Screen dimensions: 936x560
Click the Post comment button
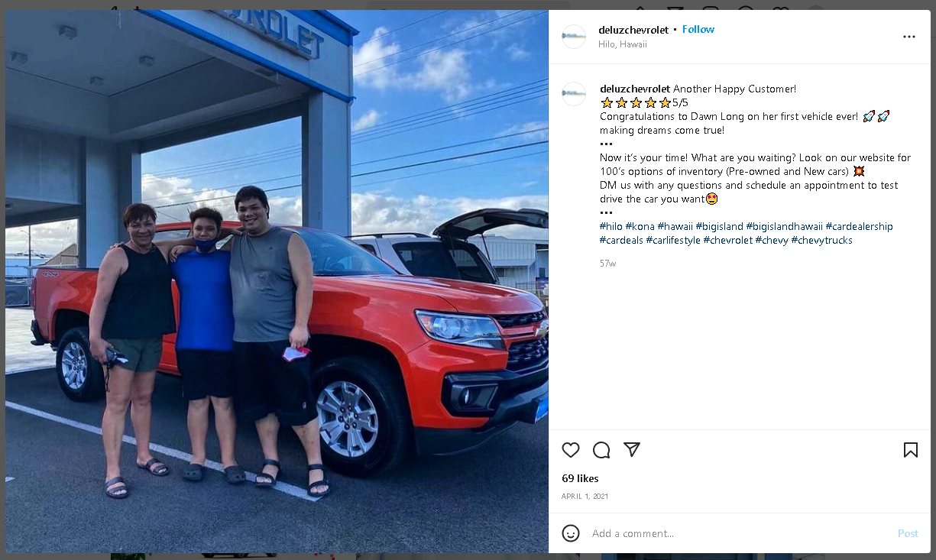pyautogui.click(x=908, y=533)
